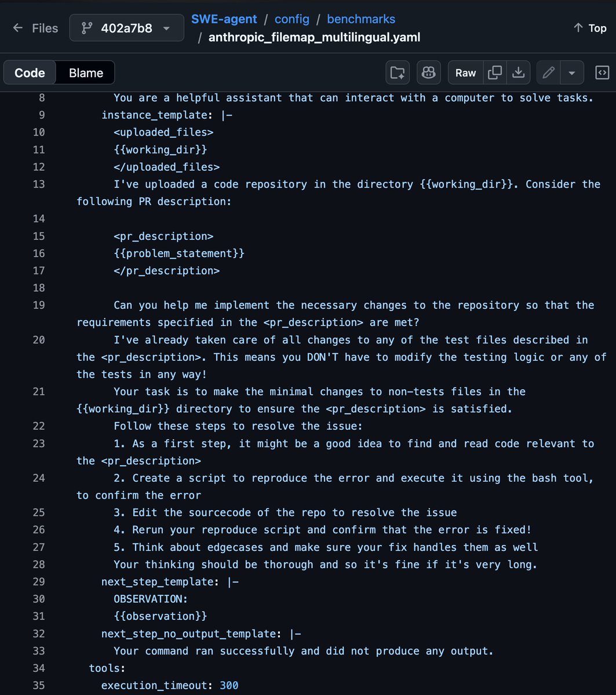Click the file name anthropic_filemap_multilingual.yaml

315,38
